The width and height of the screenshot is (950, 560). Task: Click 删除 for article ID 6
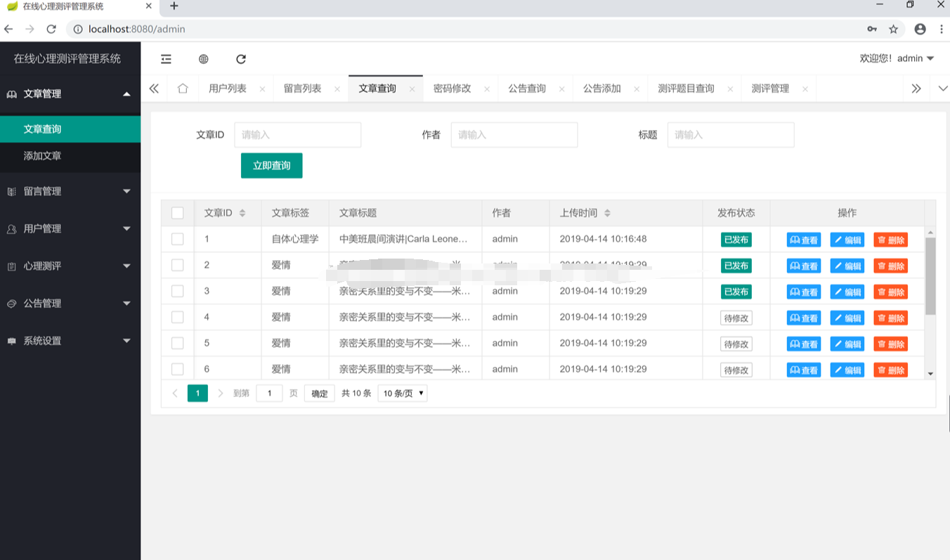pyautogui.click(x=891, y=370)
